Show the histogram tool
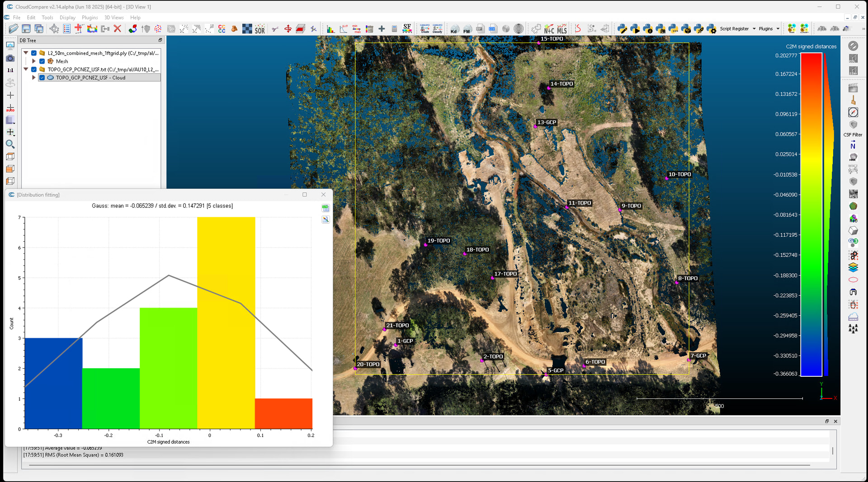868x482 pixels. (331, 29)
